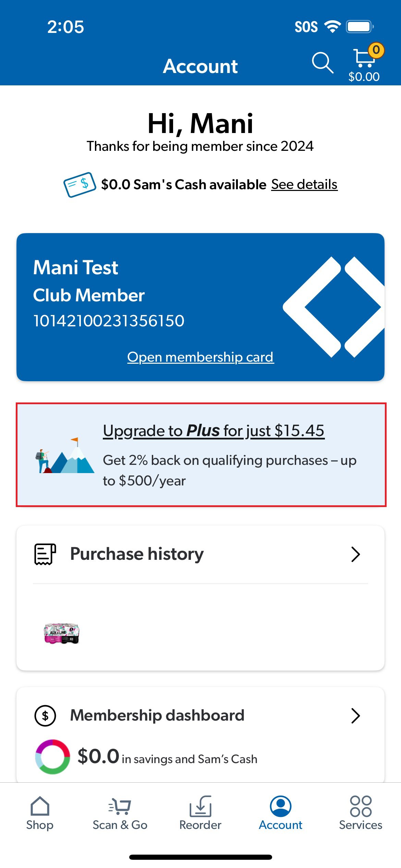This screenshot has height=868, width=401.
Task: Tap the savings donut chart ring
Action: point(52,757)
